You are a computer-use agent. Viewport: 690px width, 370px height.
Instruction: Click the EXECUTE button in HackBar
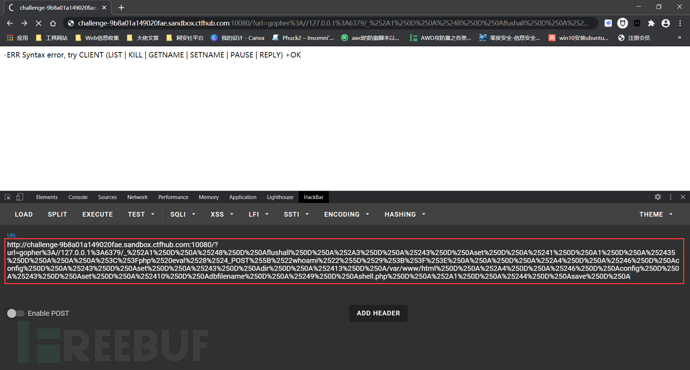pos(97,214)
